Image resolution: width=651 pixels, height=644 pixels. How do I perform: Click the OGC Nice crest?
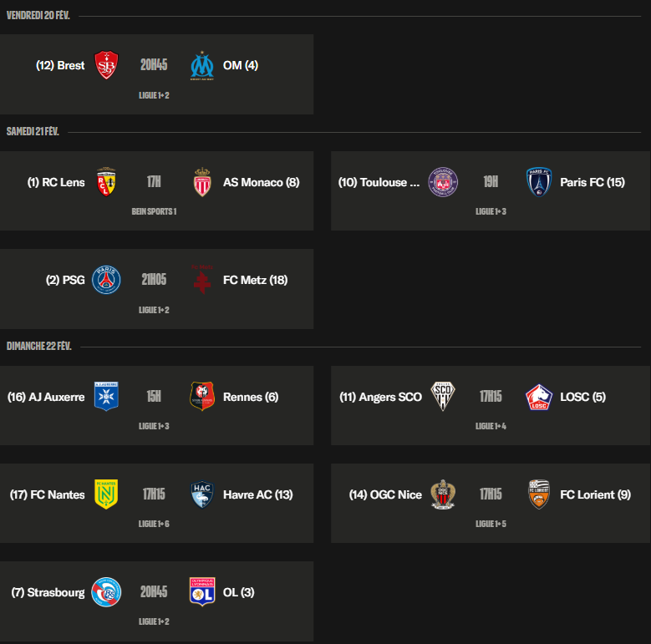(443, 494)
